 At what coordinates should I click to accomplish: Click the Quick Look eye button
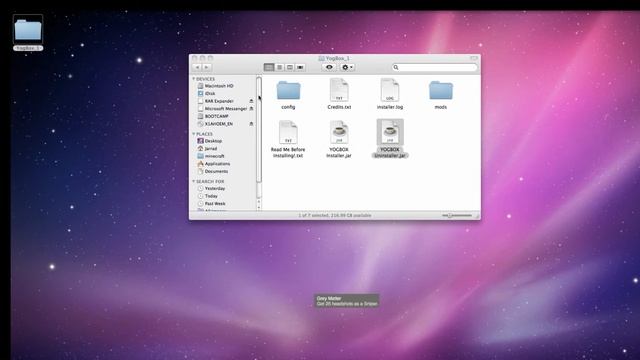tap(329, 67)
